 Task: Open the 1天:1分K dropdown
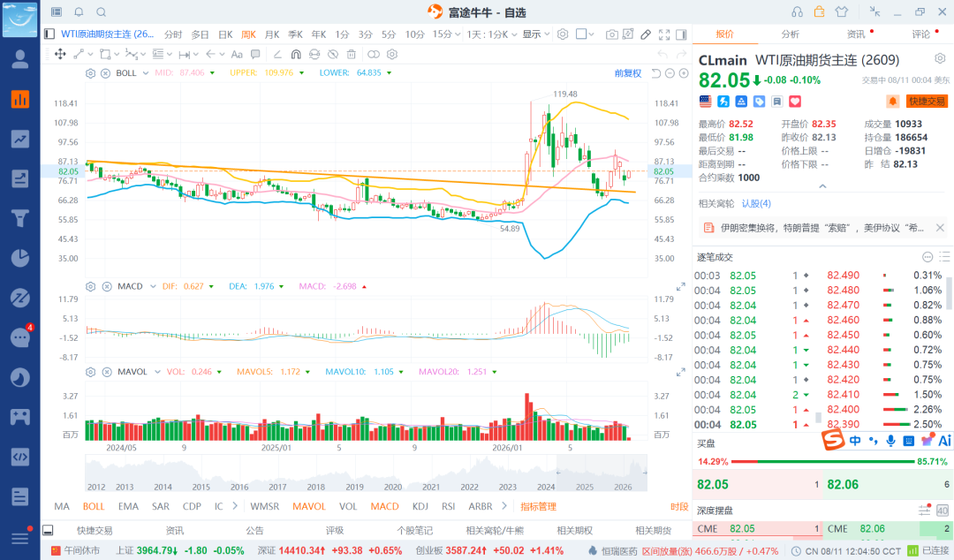point(492,34)
